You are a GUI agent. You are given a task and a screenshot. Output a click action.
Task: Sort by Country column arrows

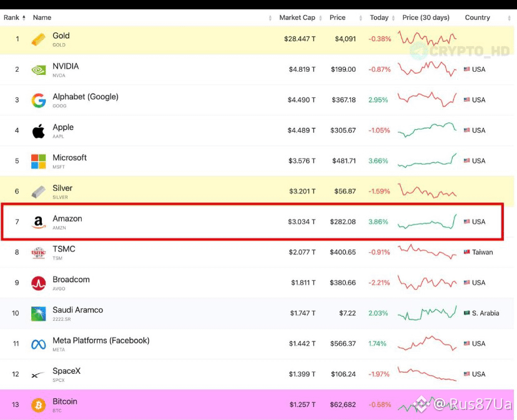(509, 18)
